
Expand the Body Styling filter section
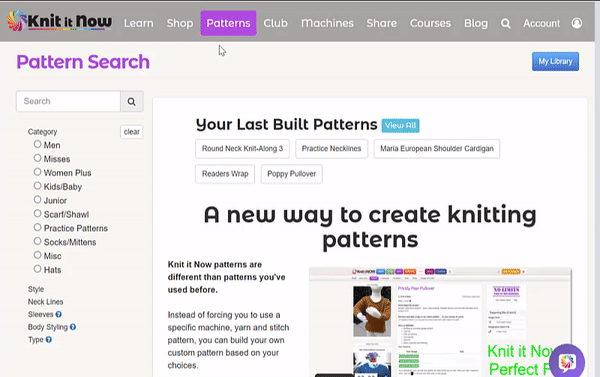tap(47, 327)
